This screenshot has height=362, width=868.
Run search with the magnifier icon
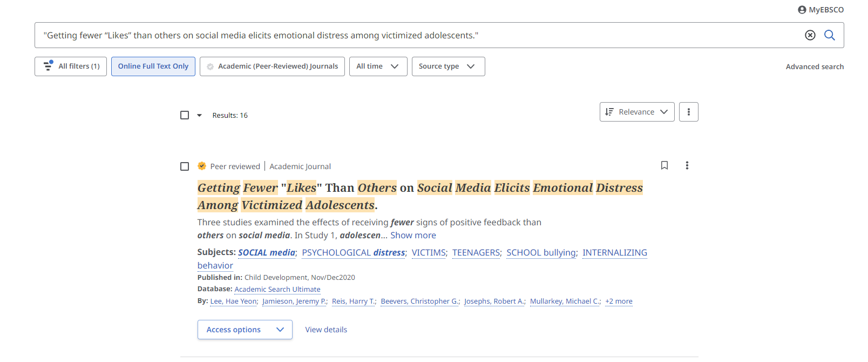tap(830, 35)
